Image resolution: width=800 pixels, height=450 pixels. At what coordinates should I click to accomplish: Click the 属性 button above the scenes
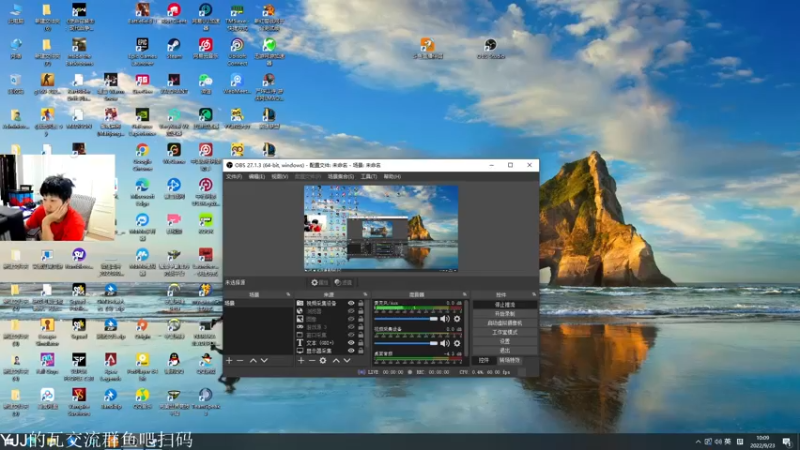319,283
